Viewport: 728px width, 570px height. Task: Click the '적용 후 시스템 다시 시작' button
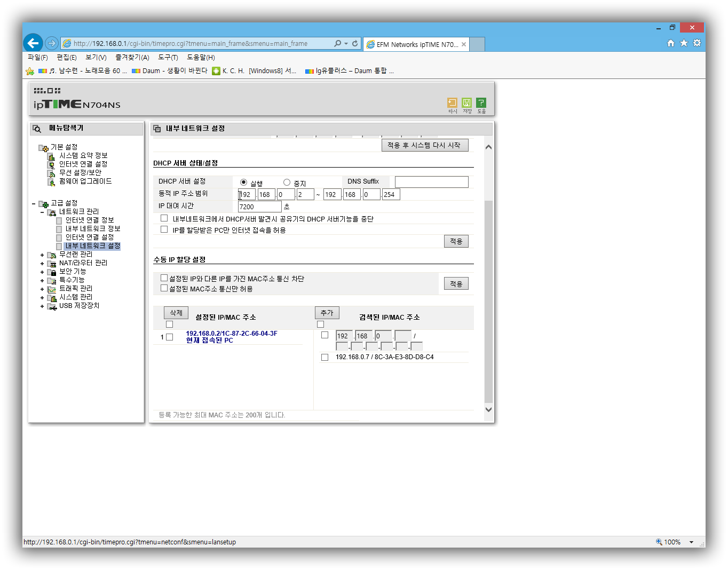tap(425, 145)
